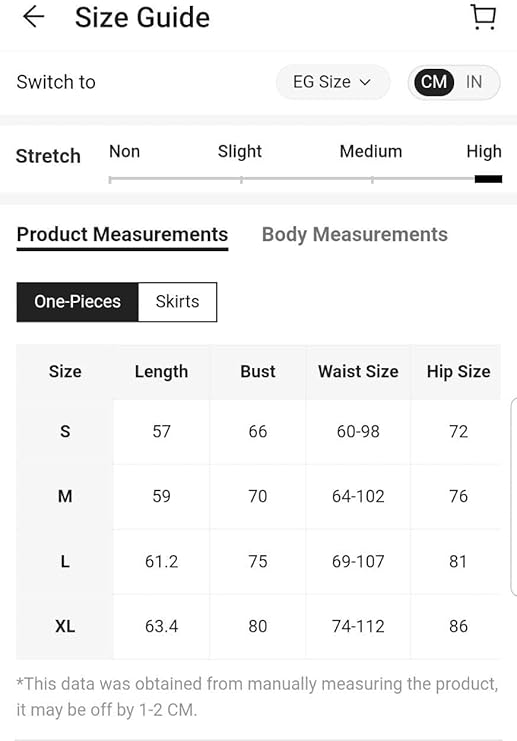Click the Hip Size column header

[458, 371]
